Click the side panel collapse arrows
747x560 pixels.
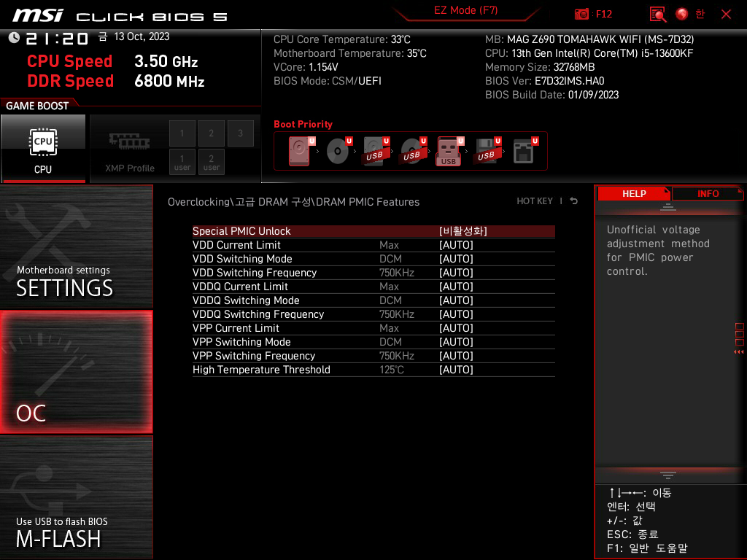(738, 352)
